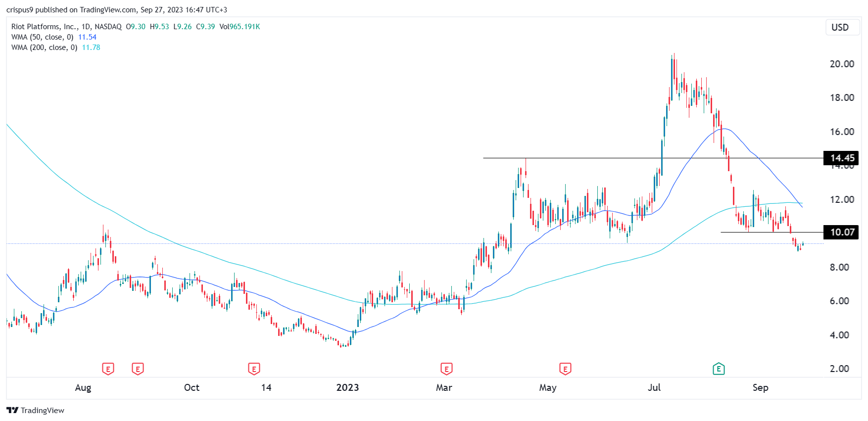
Task: Click the 18.00 price axis label
Action: (842, 97)
